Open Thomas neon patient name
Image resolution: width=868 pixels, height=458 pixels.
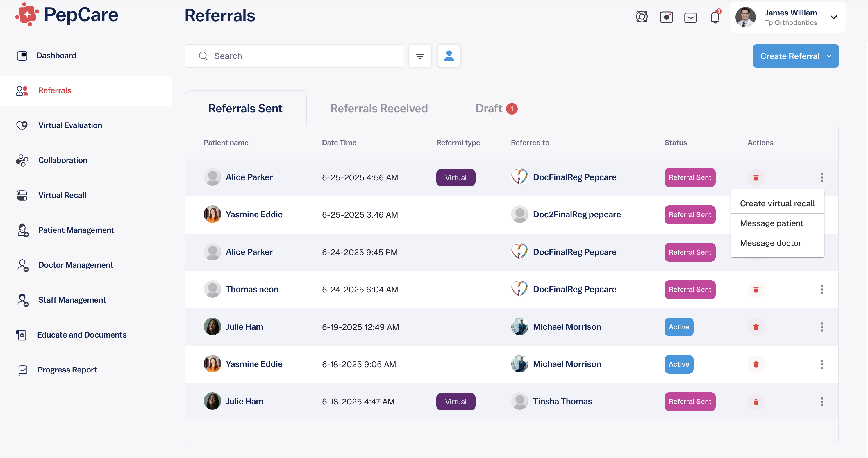tap(252, 289)
